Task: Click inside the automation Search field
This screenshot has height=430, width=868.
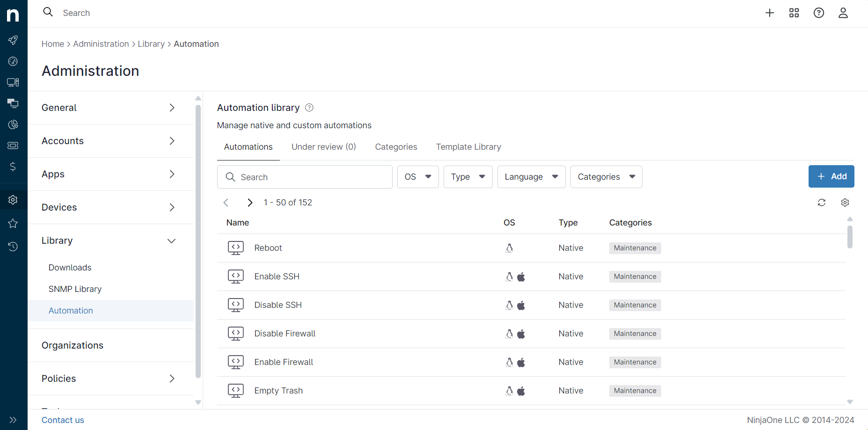Action: point(305,177)
